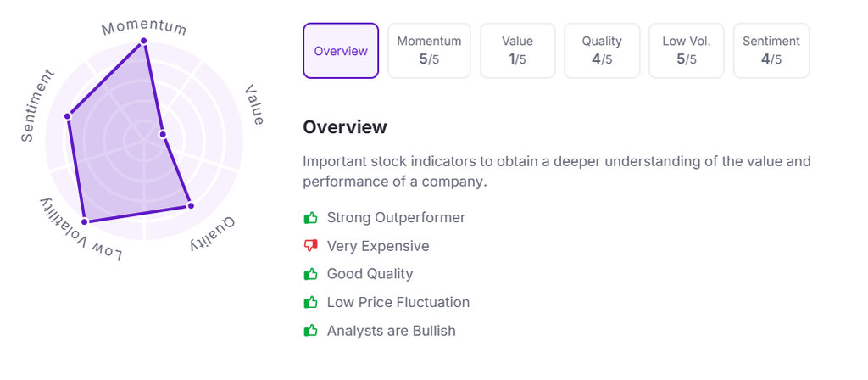Click the Low Volatility point on radar chart
Screen dimensions: 868x380
tap(84, 221)
